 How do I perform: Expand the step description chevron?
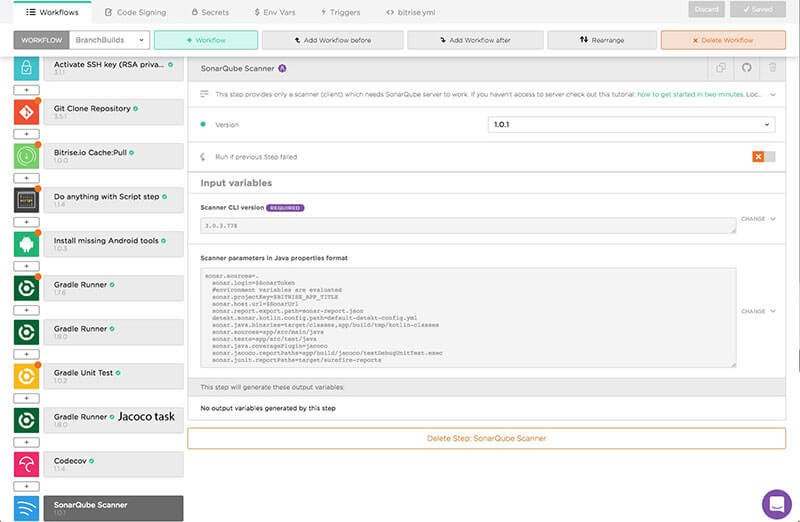tap(773, 94)
